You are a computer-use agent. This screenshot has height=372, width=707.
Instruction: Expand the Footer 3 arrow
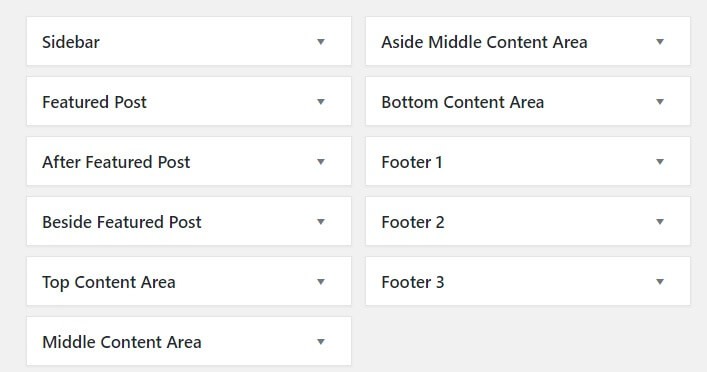(660, 282)
